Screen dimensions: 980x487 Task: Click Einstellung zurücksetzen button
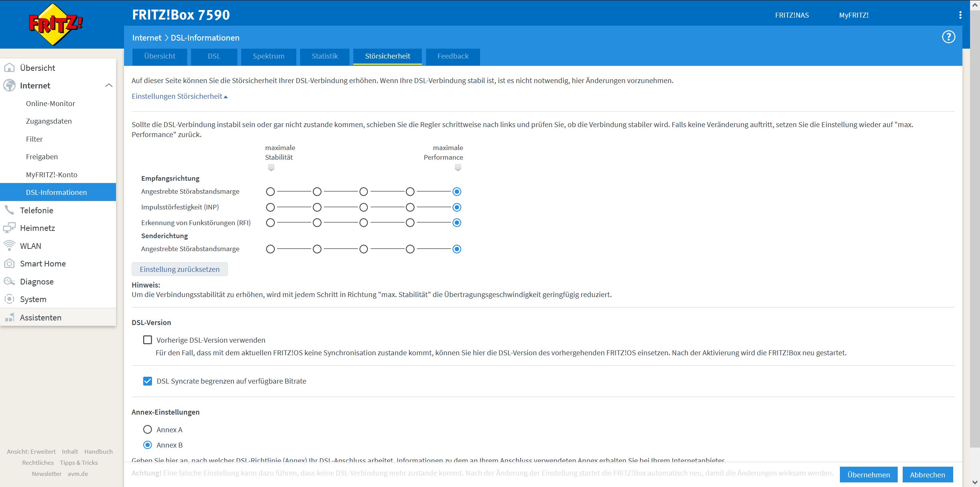pos(180,269)
